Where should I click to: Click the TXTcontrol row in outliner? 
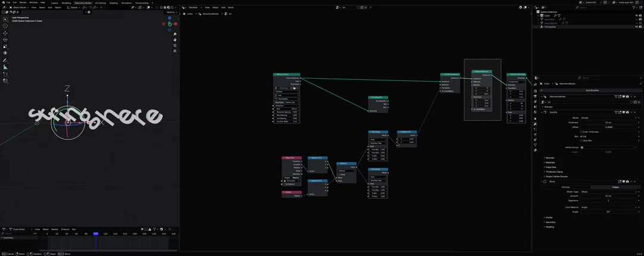click(587, 27)
